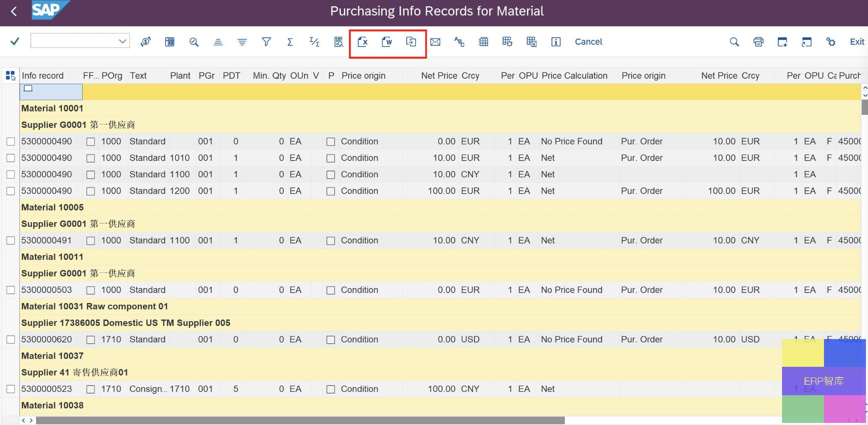The height and width of the screenshot is (425, 868).
Task: Click select-all icon beside Info record header
Action: coord(10,75)
